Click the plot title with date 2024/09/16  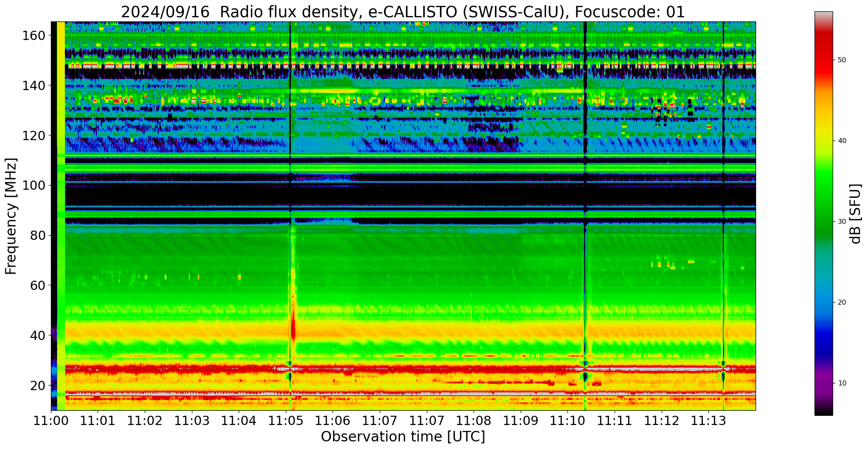coord(403,11)
